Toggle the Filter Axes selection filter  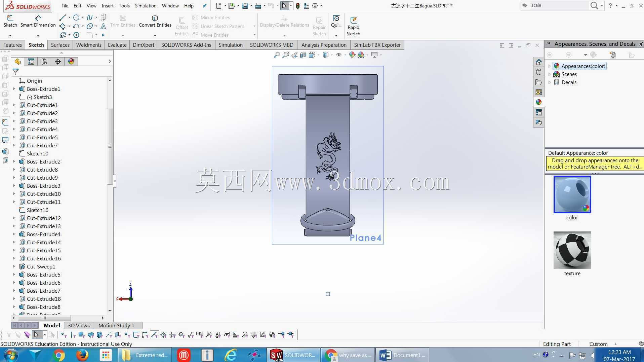tap(109, 334)
